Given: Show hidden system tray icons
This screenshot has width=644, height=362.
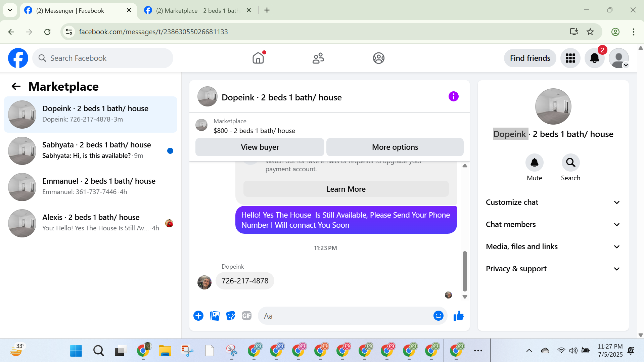Looking at the screenshot, I should coord(529,351).
